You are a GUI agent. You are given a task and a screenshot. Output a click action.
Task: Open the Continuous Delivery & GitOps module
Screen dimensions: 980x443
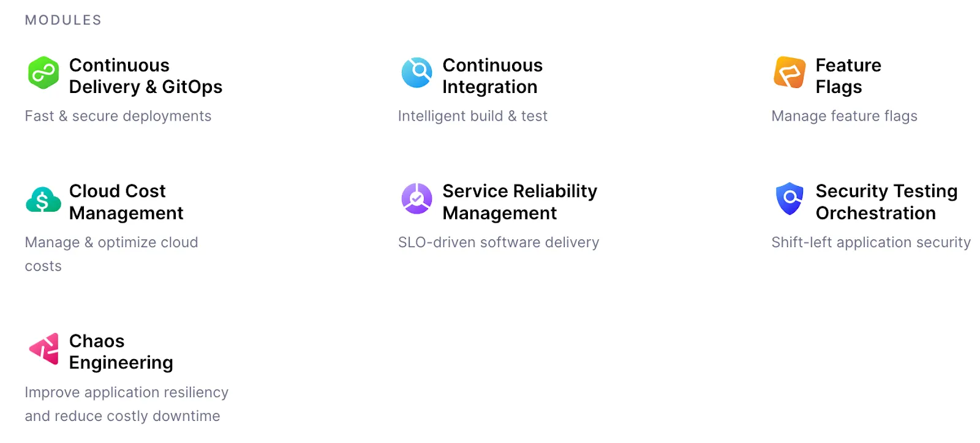pyautogui.click(x=146, y=76)
